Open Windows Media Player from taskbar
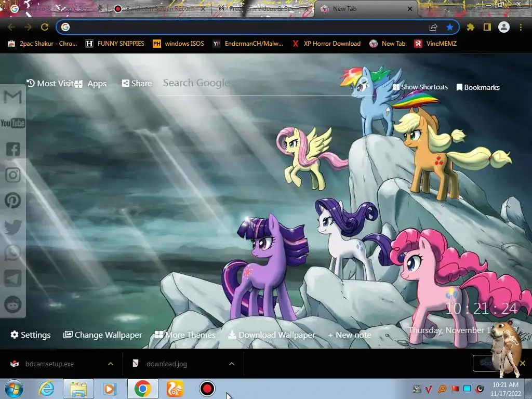Image resolution: width=532 pixels, height=399 pixels. pos(109,389)
